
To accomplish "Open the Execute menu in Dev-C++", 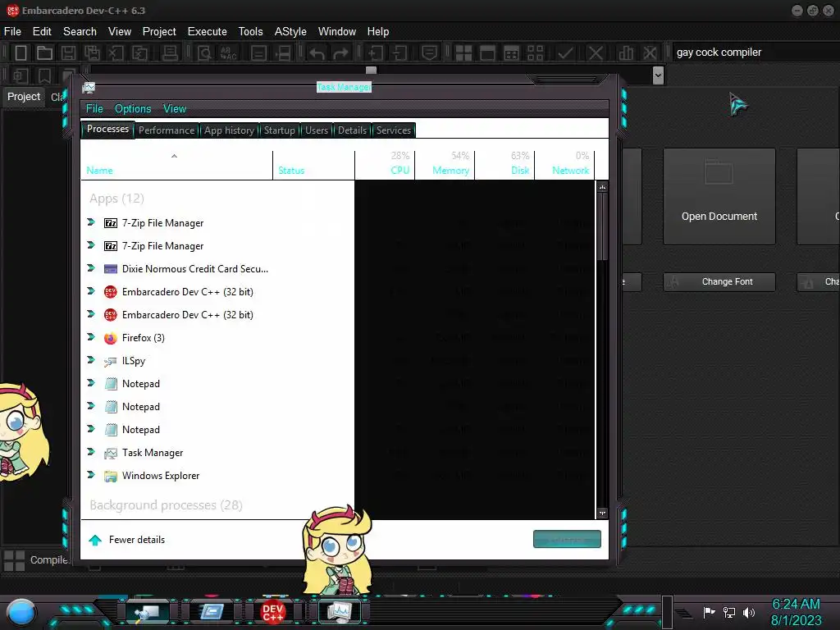I will [x=208, y=32].
